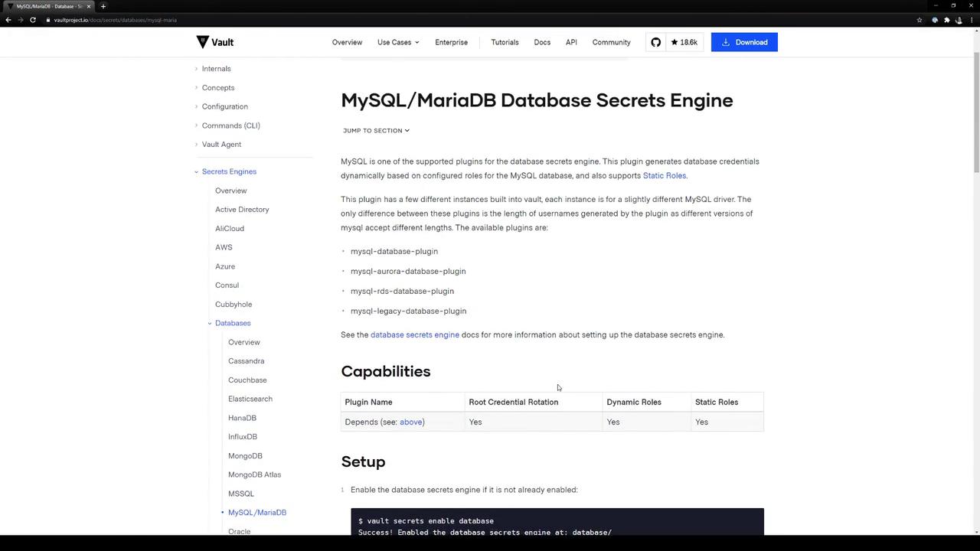Open Consul in sidebar
The height and width of the screenshot is (551, 980).
227,285
